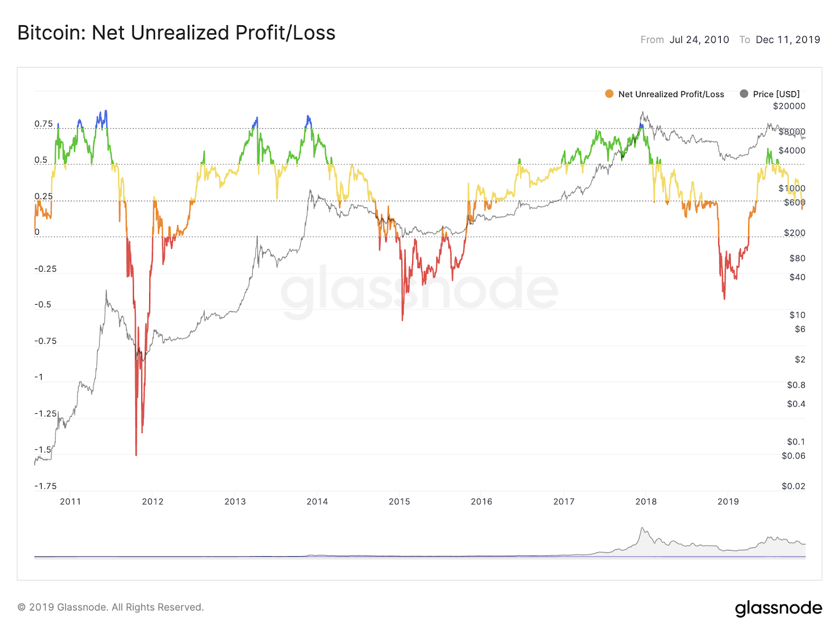Open the To date Dec 11, 2019

[x=787, y=40]
